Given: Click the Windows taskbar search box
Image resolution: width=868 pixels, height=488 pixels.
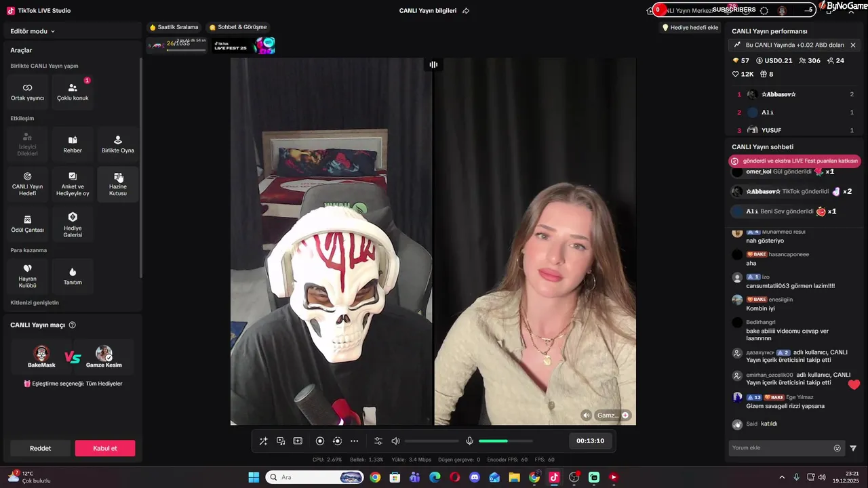Looking at the screenshot, I should point(315,477).
